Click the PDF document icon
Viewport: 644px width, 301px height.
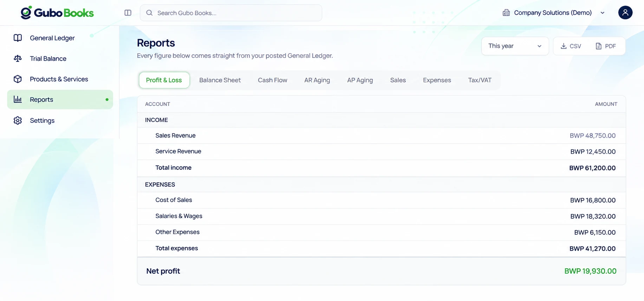click(x=599, y=46)
